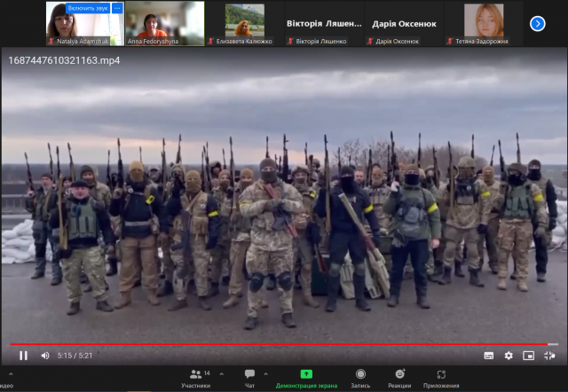
Task: Click the Включить звук unmute button
Action: [88, 8]
